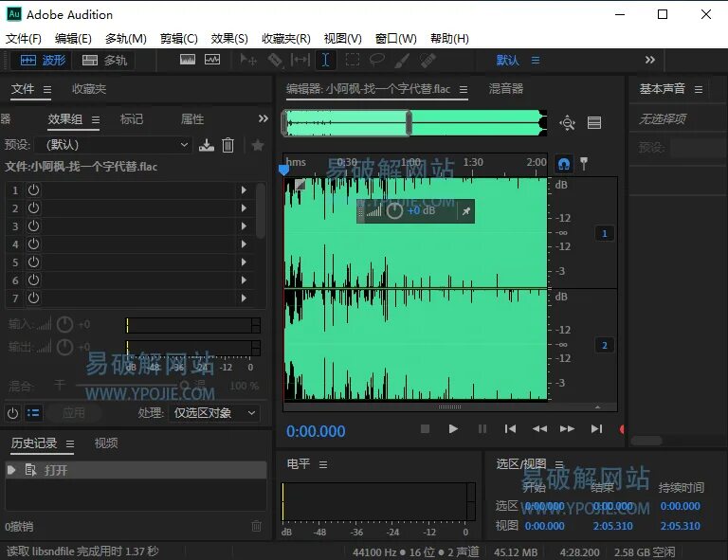Switch to Multitrack view

104,61
